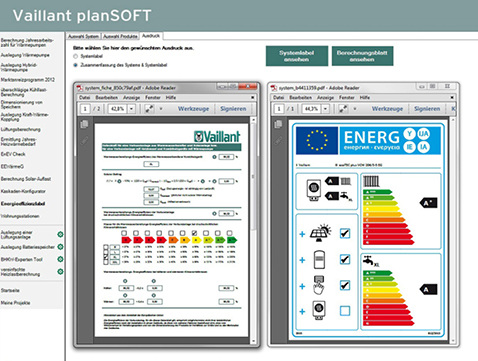Click scrollbar down arrow in system_b4411359 PDF window
Image resolution: width=478 pixels, height=361 pixels.
coord(453,341)
